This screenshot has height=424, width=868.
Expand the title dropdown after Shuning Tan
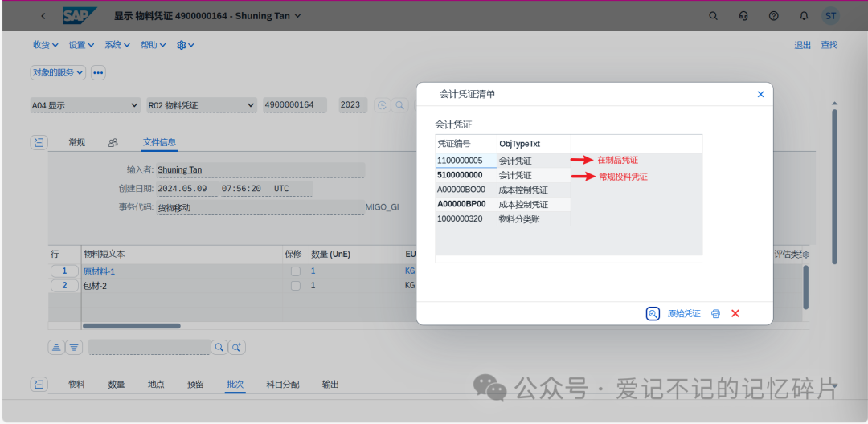click(x=298, y=16)
